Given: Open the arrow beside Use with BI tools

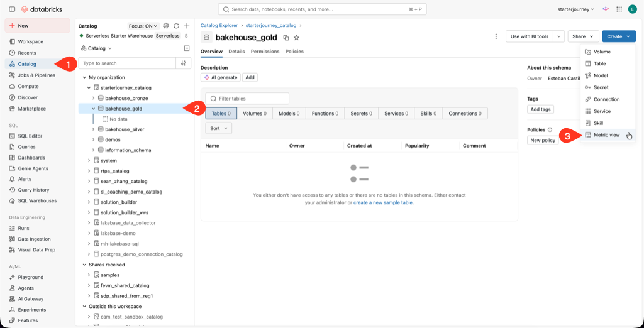Looking at the screenshot, I should pyautogui.click(x=558, y=36).
